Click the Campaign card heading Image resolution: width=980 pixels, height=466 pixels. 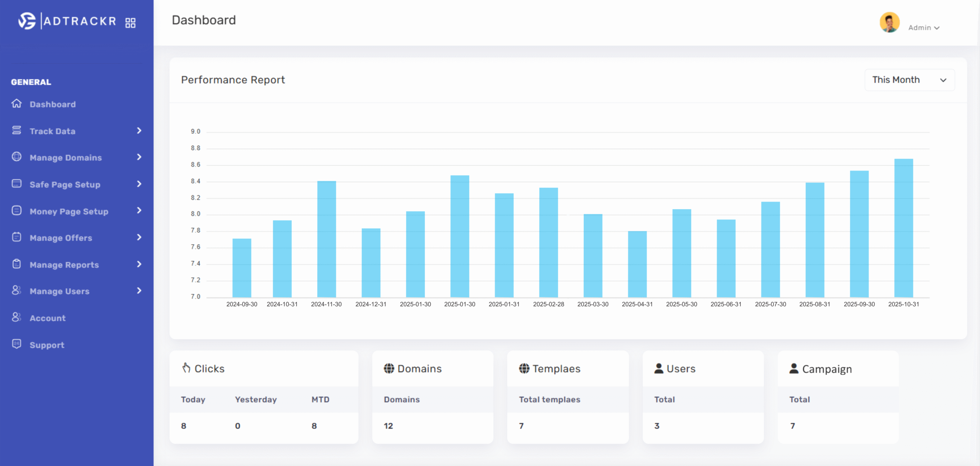826,369
